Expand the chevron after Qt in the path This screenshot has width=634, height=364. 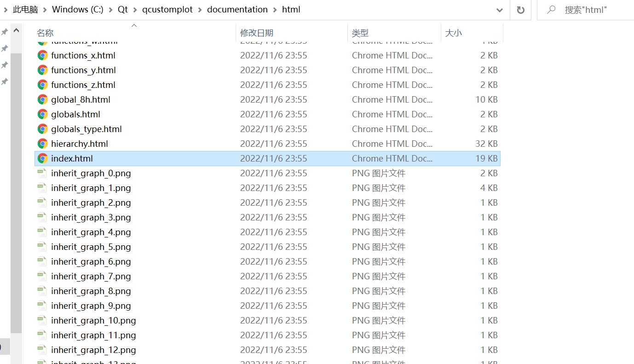pyautogui.click(x=135, y=10)
